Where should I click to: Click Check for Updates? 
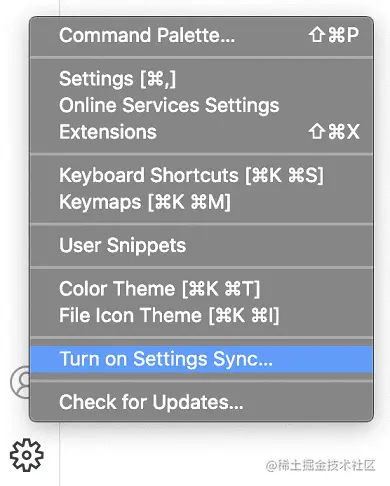pos(201,402)
